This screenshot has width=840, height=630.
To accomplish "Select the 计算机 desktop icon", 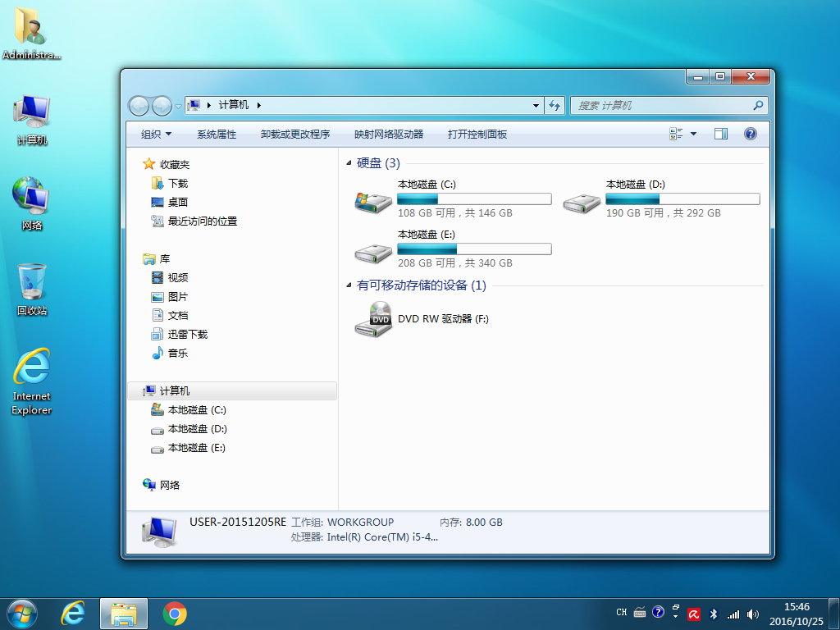I will (32, 121).
